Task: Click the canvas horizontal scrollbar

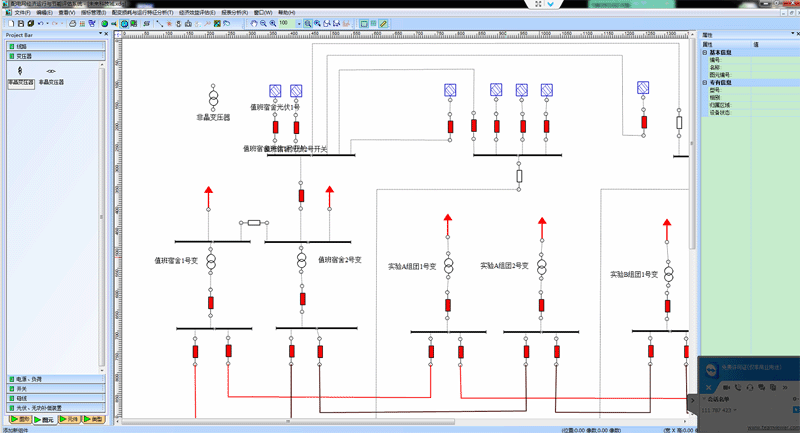Action: (x=400, y=423)
